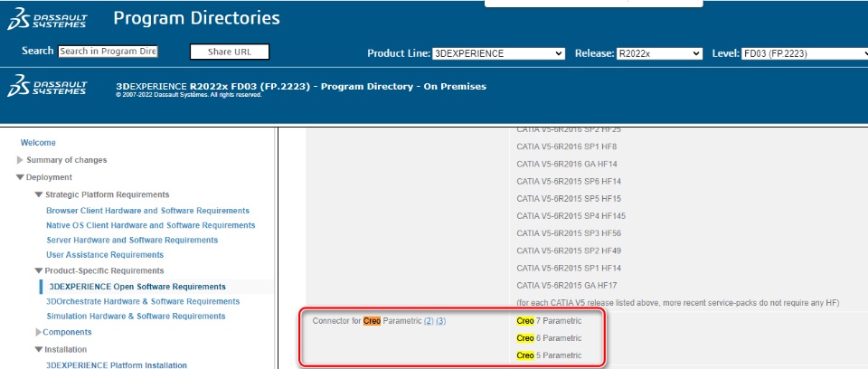Click the note about recent service-packs not requiring HF

coord(678,302)
